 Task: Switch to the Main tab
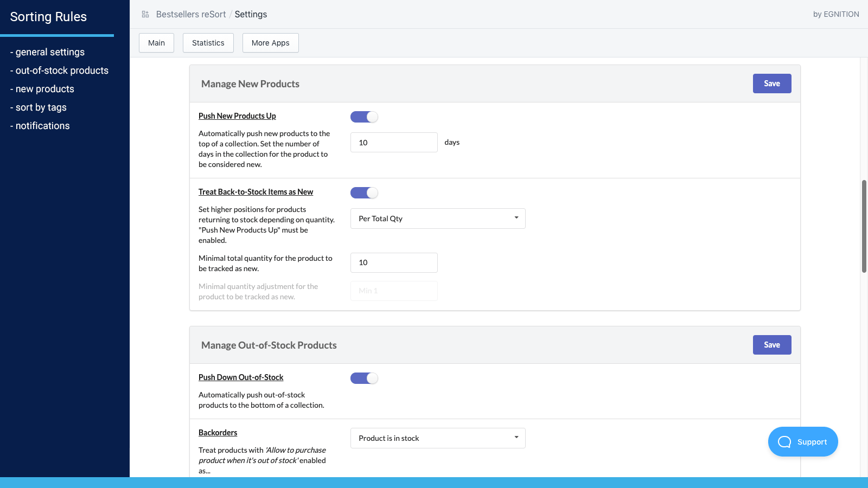click(156, 43)
